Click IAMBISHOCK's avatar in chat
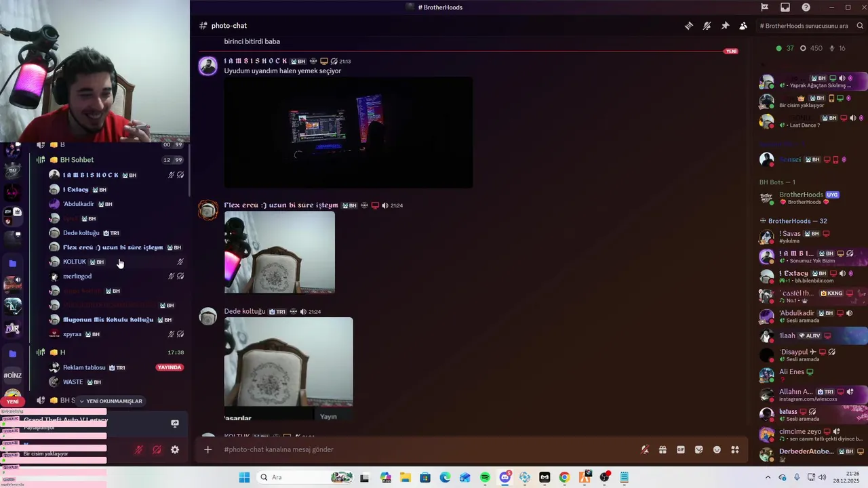Image resolution: width=868 pixels, height=488 pixels. 208,66
